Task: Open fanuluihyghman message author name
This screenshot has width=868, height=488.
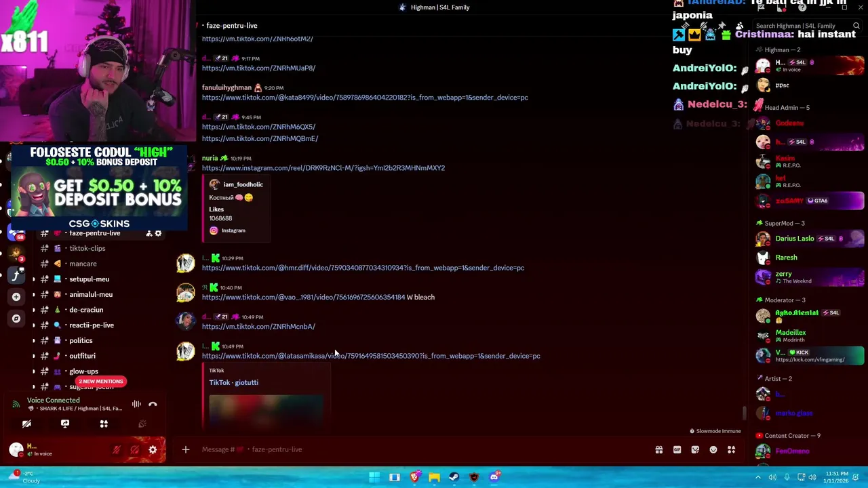Action: [226, 87]
